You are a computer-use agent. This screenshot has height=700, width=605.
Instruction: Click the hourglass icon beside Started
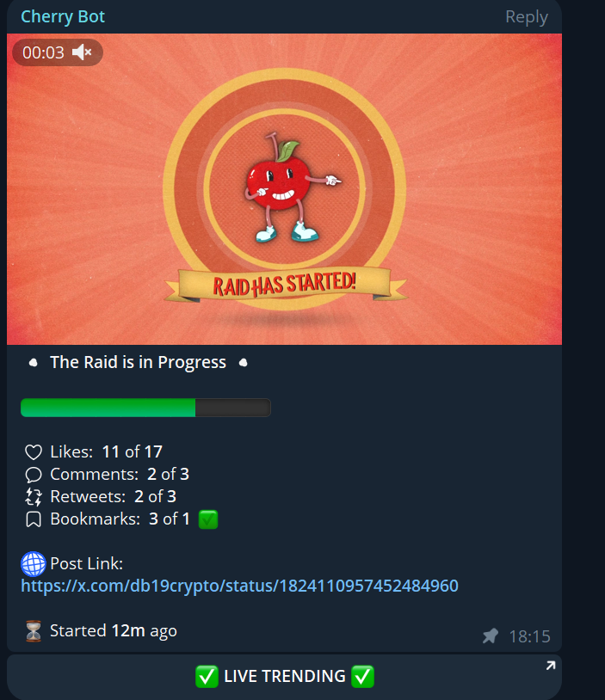(x=34, y=631)
